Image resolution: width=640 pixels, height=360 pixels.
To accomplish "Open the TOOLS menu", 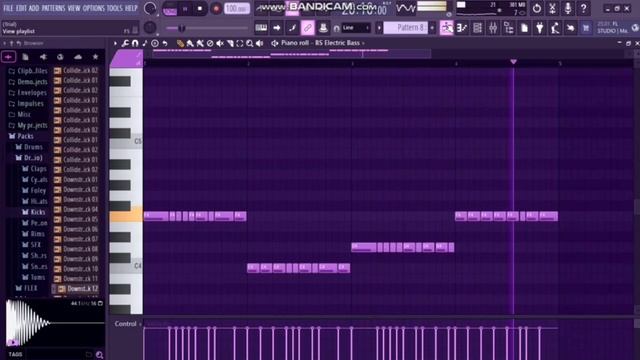I will (x=115, y=8).
